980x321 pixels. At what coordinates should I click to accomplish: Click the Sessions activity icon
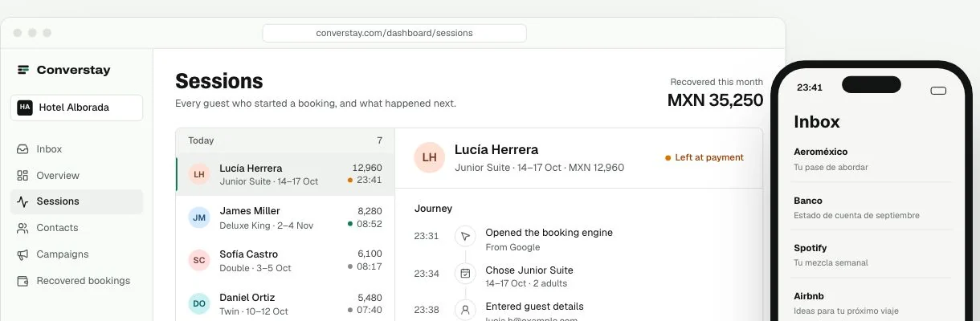click(22, 201)
